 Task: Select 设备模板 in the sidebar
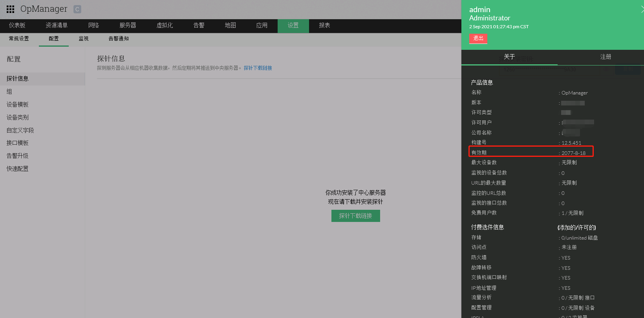(18, 104)
